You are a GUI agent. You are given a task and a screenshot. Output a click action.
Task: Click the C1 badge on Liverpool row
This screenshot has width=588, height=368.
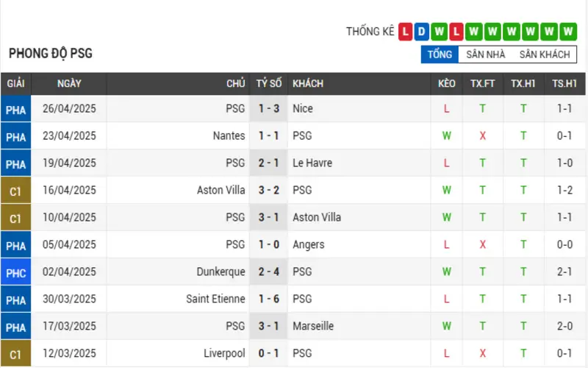(15, 353)
